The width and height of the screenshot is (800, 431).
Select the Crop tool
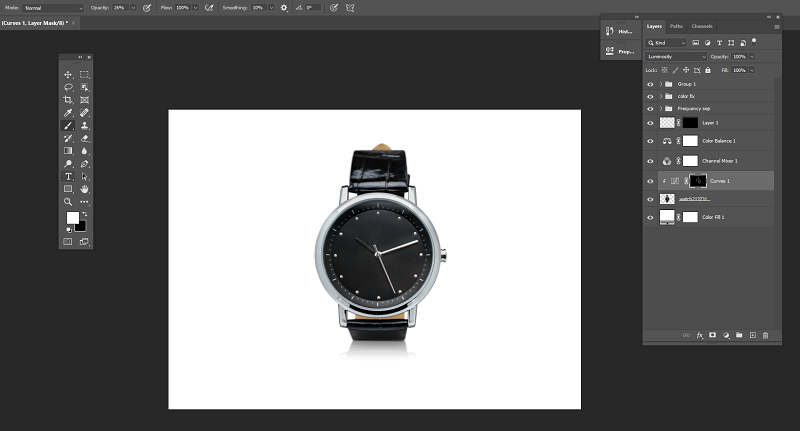coord(68,100)
